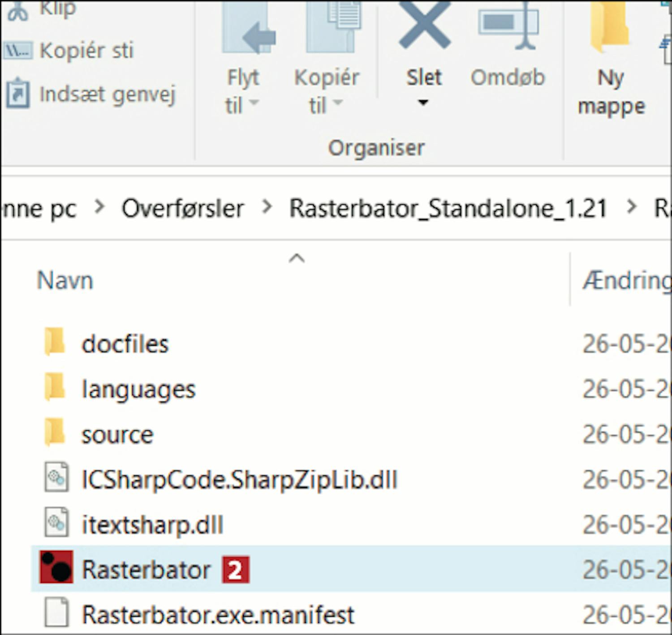Select the docfiles folder icon
The width and height of the screenshot is (672, 635).
pyautogui.click(x=55, y=343)
